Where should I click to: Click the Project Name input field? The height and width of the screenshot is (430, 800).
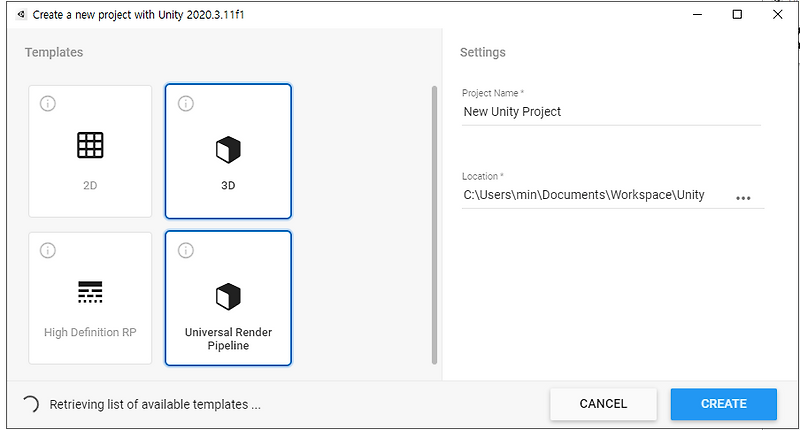(610, 112)
